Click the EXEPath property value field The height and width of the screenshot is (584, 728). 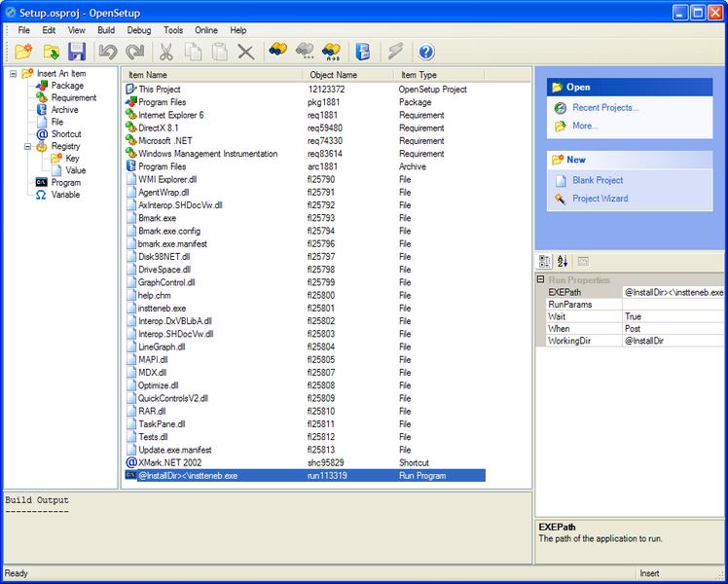click(673, 292)
